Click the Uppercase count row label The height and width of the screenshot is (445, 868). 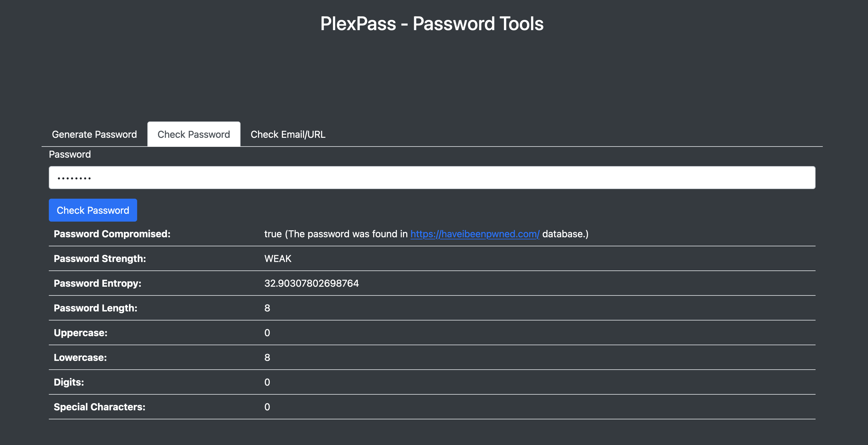pyautogui.click(x=80, y=333)
